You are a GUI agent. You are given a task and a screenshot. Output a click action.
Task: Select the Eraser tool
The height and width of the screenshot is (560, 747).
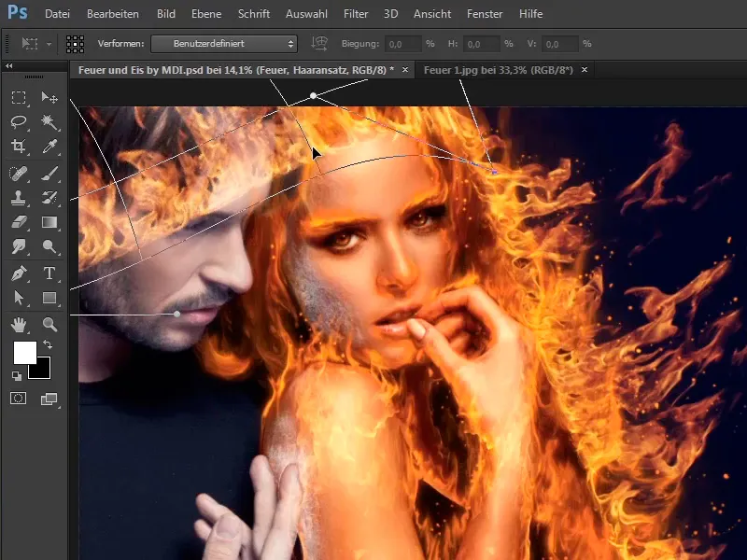tap(19, 222)
